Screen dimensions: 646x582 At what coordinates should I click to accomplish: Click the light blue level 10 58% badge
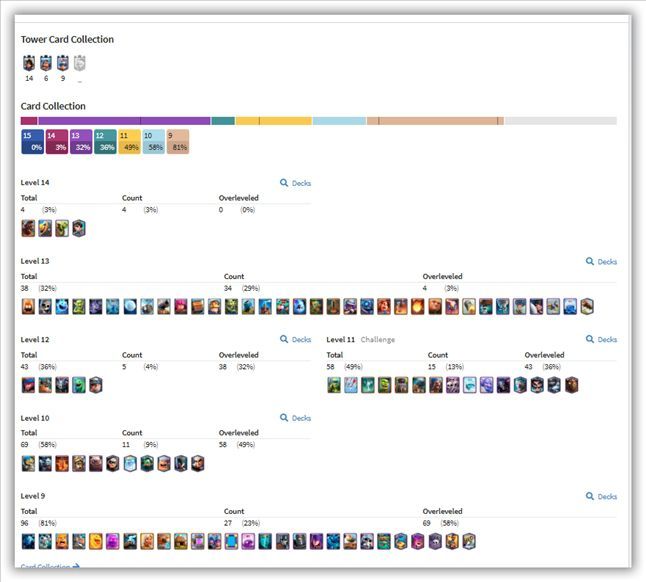[x=154, y=142]
